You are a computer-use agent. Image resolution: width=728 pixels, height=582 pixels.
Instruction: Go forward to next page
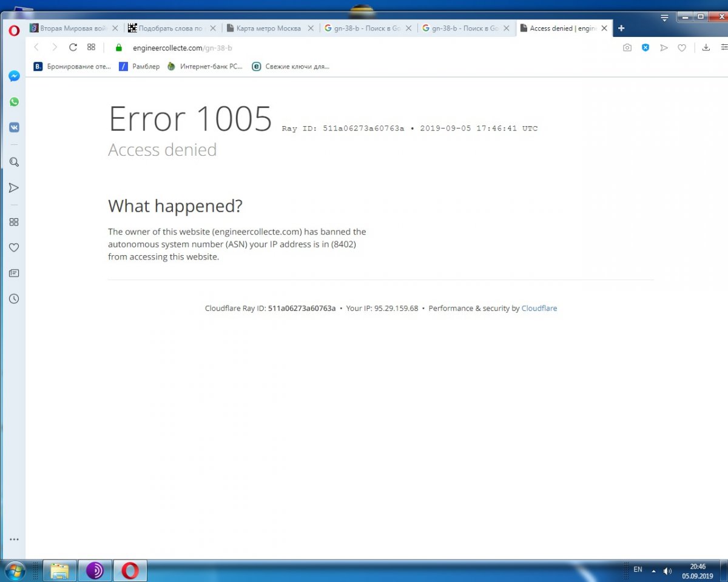pos(55,47)
